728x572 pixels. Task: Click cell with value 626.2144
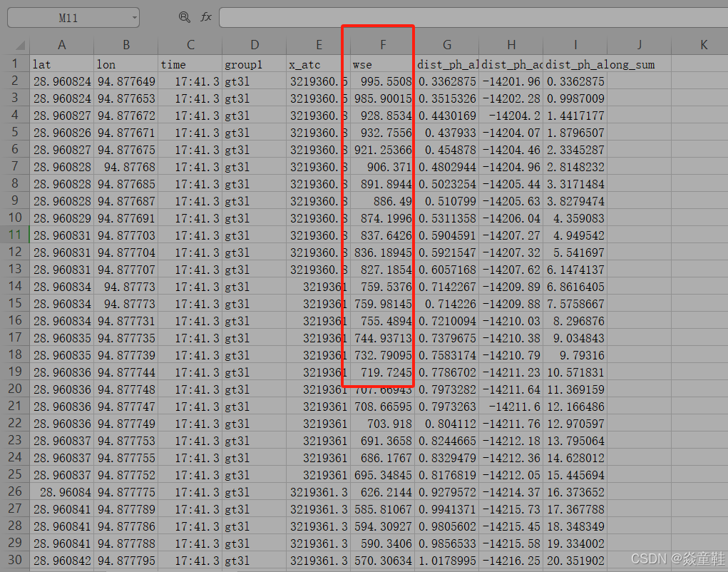[x=383, y=492]
